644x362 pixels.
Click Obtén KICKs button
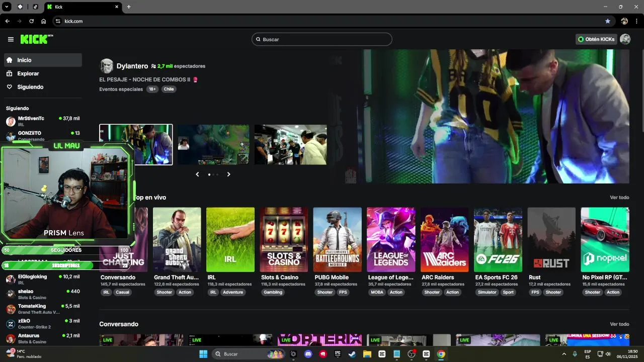pos(596,39)
